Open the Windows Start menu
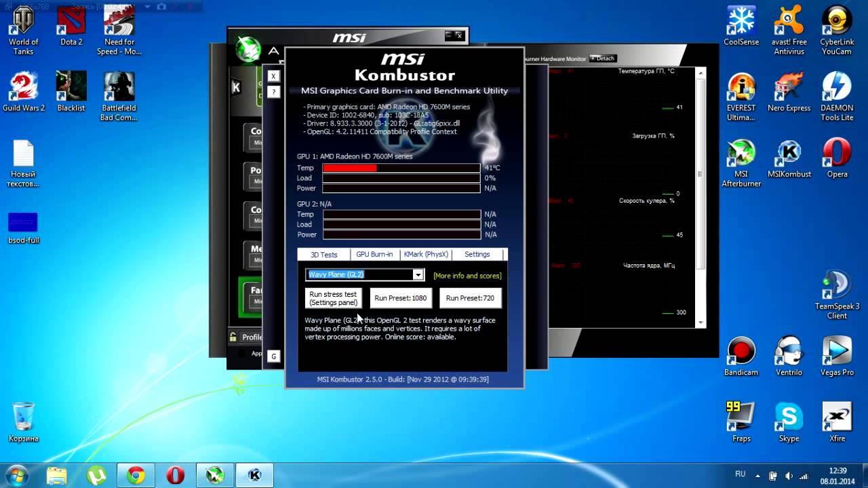Screen dimensions: 868x488 (x=16, y=475)
